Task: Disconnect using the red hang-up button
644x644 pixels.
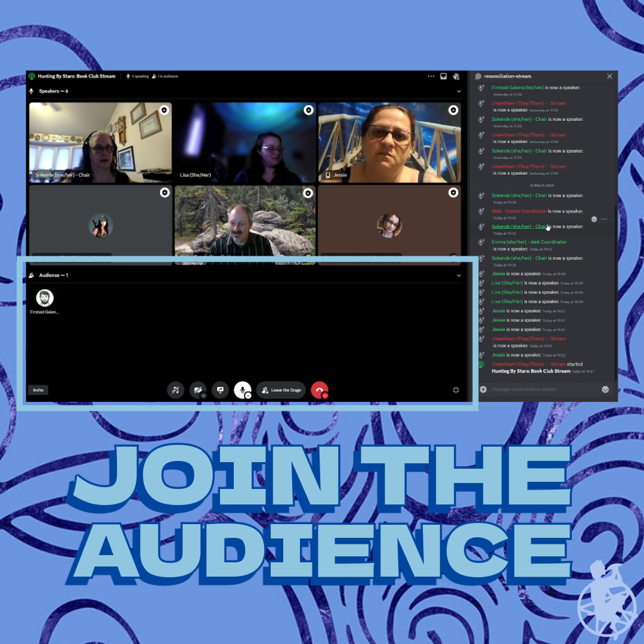Action: pos(319,390)
